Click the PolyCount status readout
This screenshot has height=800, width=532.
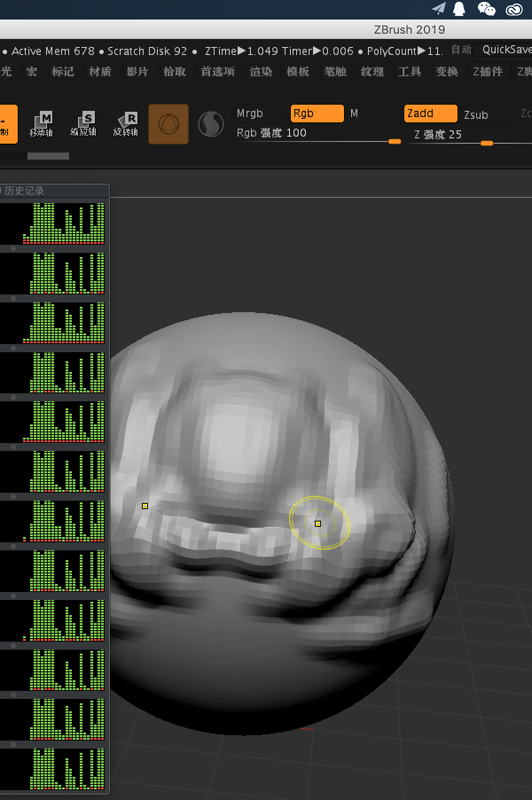(404, 51)
